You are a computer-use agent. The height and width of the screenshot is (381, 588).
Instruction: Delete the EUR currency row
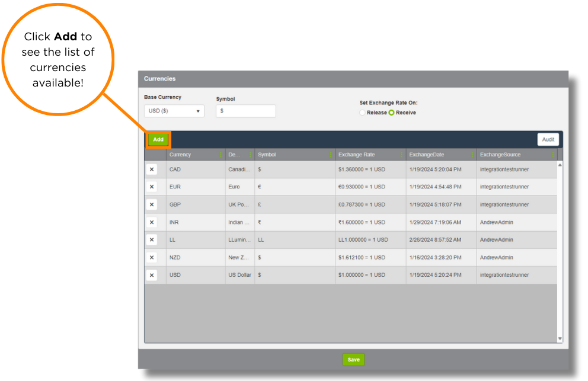pyautogui.click(x=152, y=187)
